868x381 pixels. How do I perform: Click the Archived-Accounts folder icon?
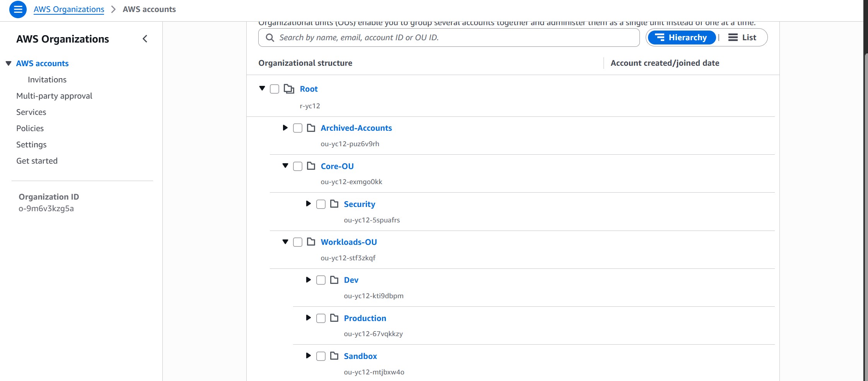click(x=311, y=128)
